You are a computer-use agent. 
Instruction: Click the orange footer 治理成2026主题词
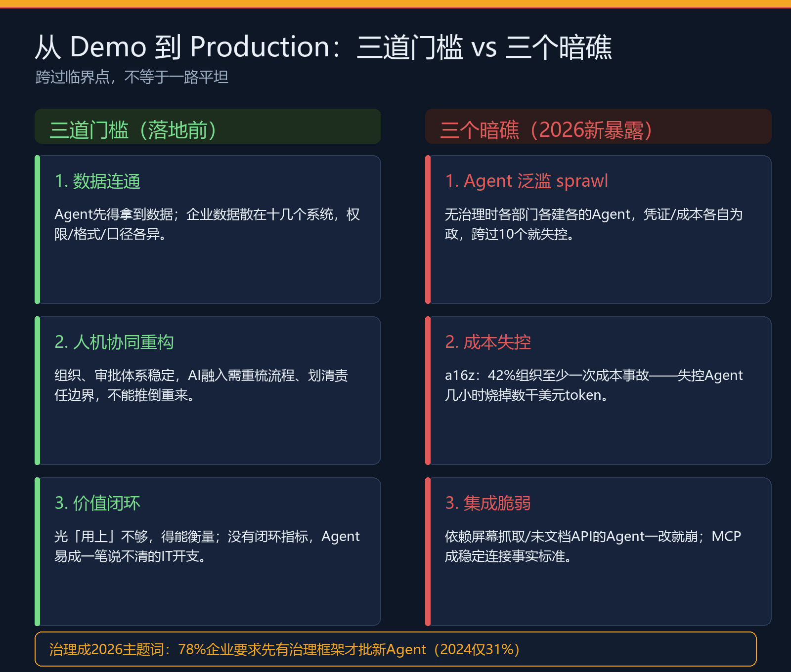[x=395, y=649]
